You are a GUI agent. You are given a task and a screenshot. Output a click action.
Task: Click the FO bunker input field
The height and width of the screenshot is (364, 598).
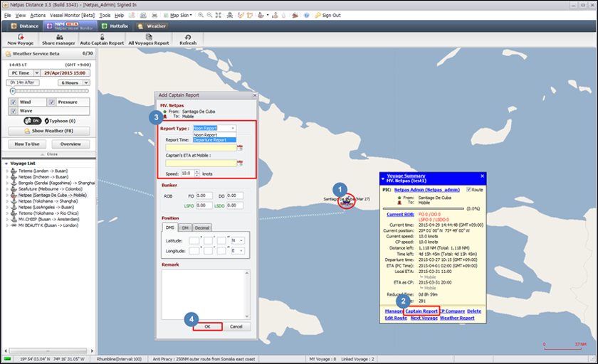204,196
